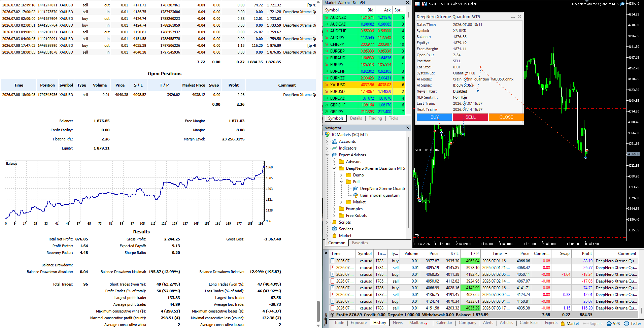Collapse the DeepNero Xtreme Quantum MT5 folder
The height and width of the screenshot is (328, 644).
click(334, 168)
